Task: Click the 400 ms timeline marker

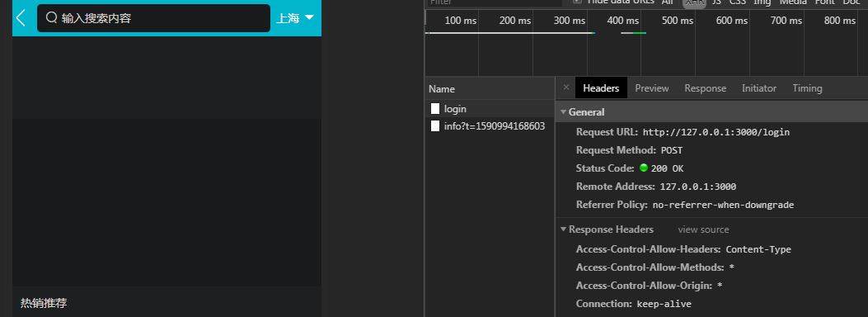Action: [x=623, y=21]
